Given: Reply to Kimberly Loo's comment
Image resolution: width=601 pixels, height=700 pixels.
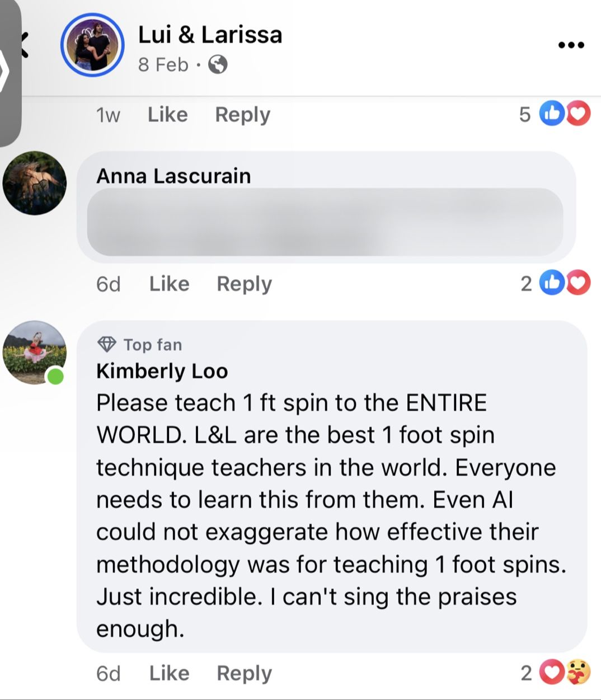Looking at the screenshot, I should tap(244, 673).
